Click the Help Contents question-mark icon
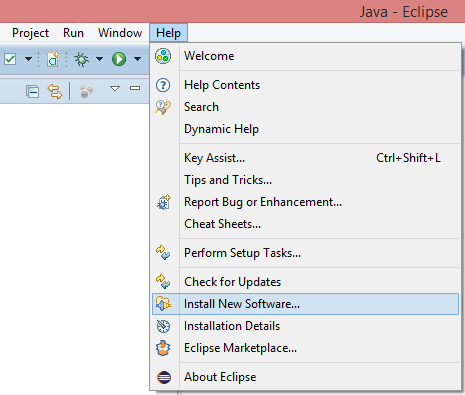The height and width of the screenshot is (395, 465). (x=163, y=85)
